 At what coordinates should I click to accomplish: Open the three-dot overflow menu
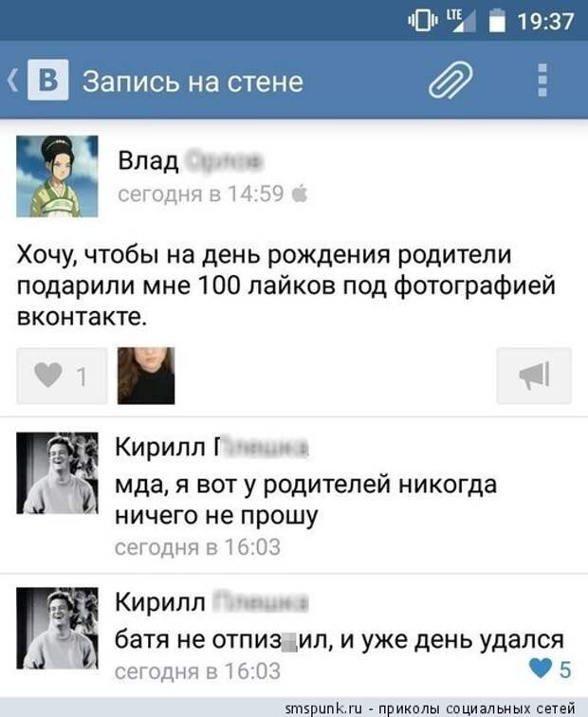(x=542, y=80)
